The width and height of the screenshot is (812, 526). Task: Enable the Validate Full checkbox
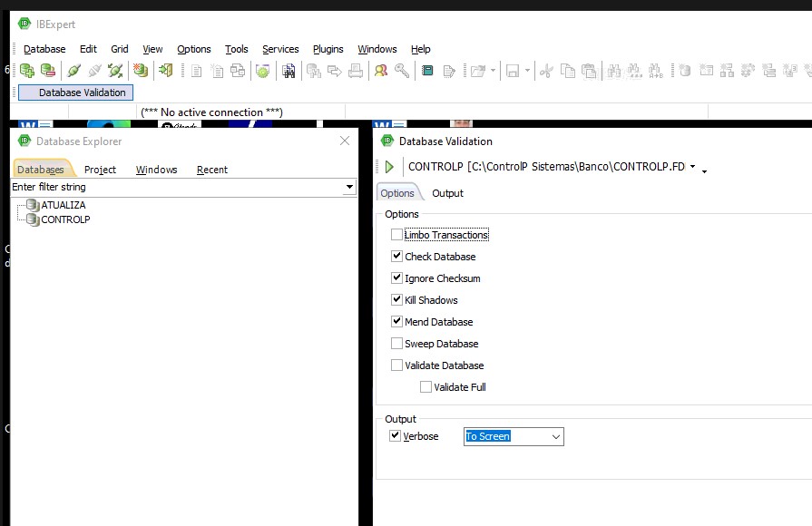(x=426, y=386)
